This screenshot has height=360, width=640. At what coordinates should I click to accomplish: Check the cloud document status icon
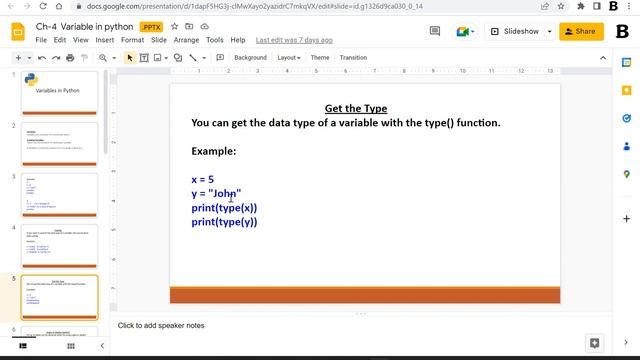[x=204, y=27]
